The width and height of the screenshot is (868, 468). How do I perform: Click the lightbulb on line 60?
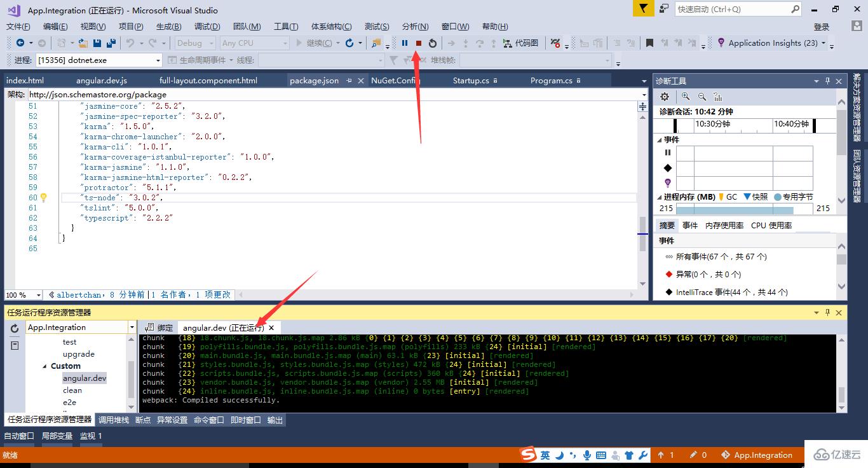[44, 197]
